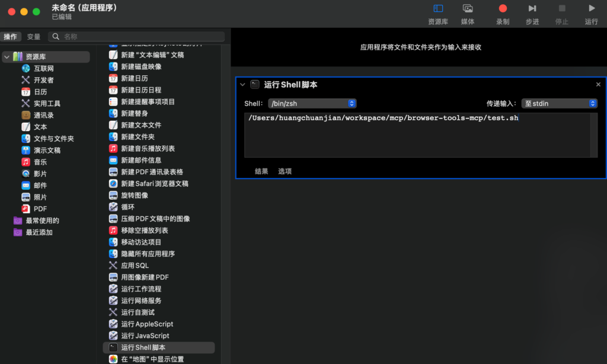This screenshot has height=364, width=607.
Task: Select 新建音乐播放列表 action
Action: (148, 148)
